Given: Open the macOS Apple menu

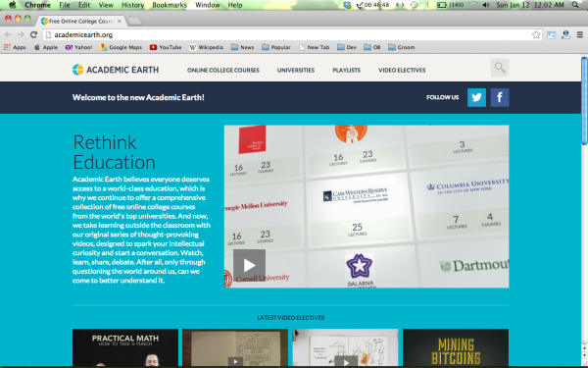Looking at the screenshot, I should tap(13, 5).
